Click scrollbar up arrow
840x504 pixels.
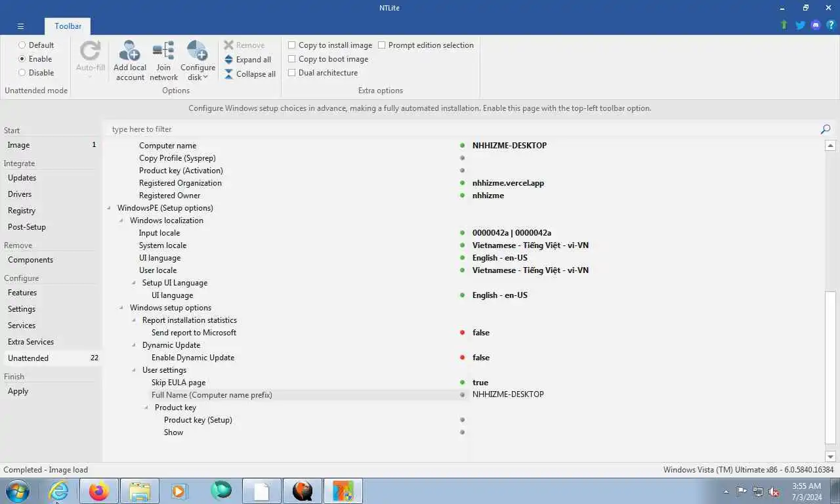830,146
